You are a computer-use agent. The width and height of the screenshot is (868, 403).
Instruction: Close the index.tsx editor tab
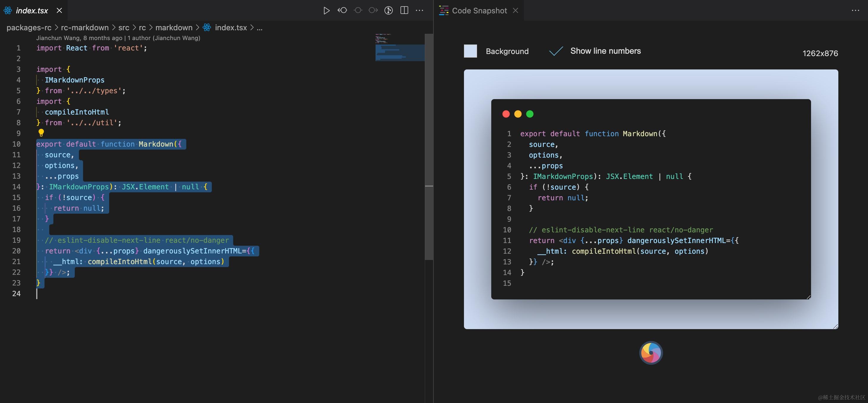tap(59, 10)
